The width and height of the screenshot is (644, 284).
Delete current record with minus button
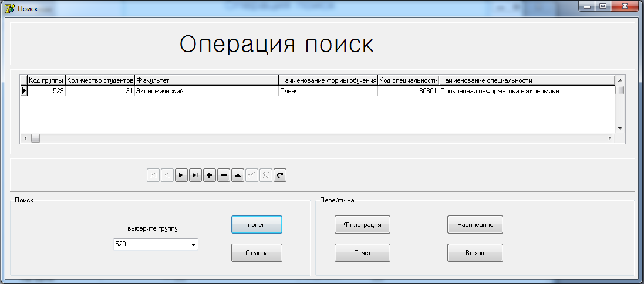224,175
